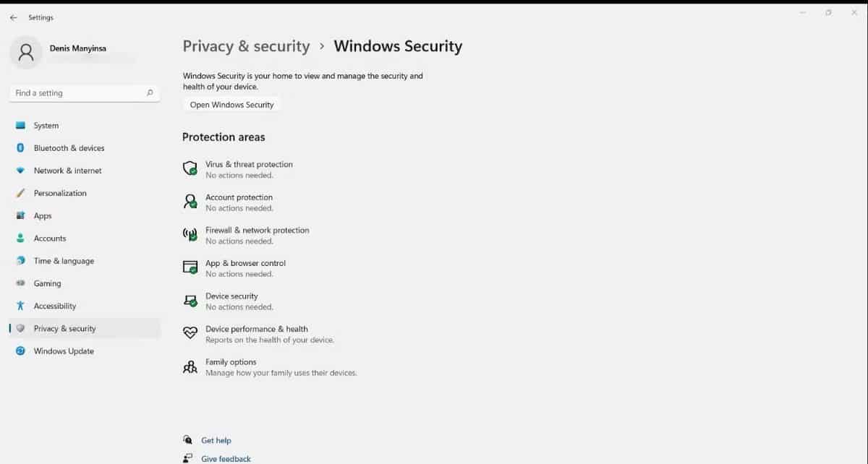Open App & browser control via its icon
The image size is (868, 464).
190,267
